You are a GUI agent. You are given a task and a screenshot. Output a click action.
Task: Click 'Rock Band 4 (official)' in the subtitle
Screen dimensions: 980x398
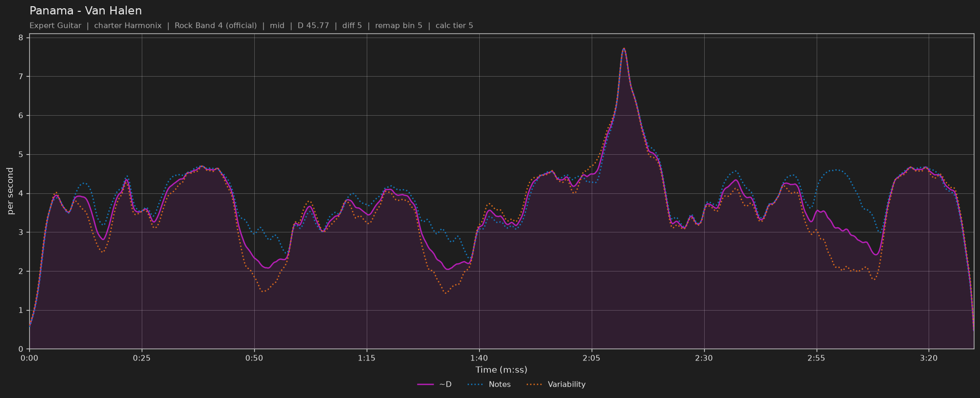point(216,25)
